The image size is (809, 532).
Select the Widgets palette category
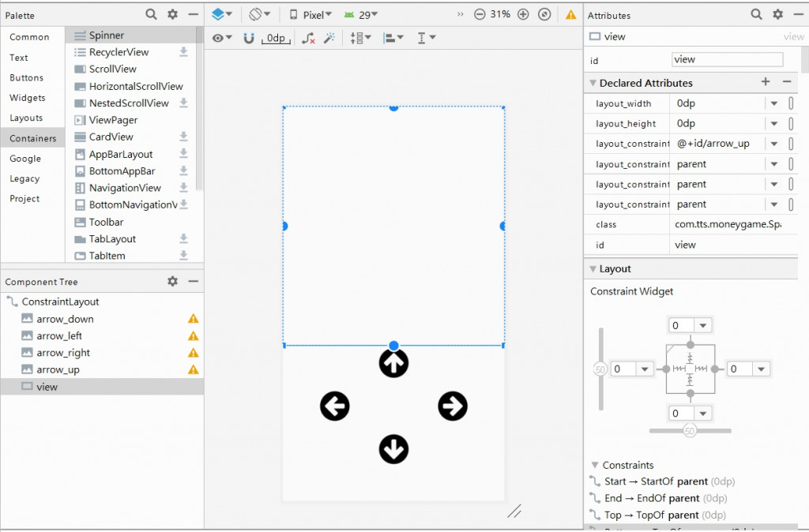tap(28, 98)
